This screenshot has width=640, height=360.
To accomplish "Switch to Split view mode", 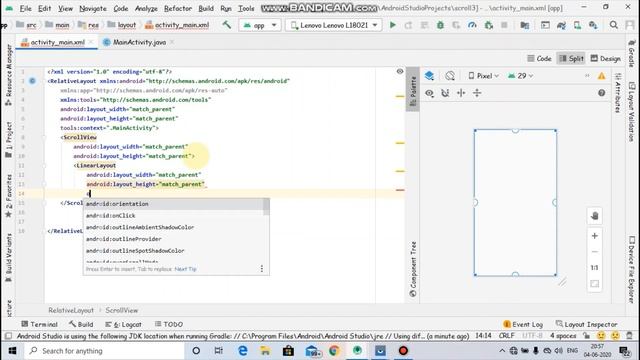I will coord(571,58).
